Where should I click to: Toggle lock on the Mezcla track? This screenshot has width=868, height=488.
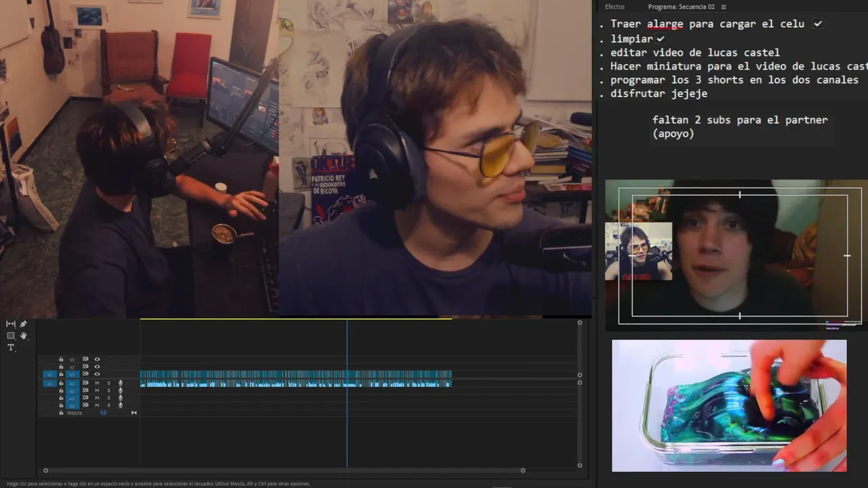tap(61, 413)
